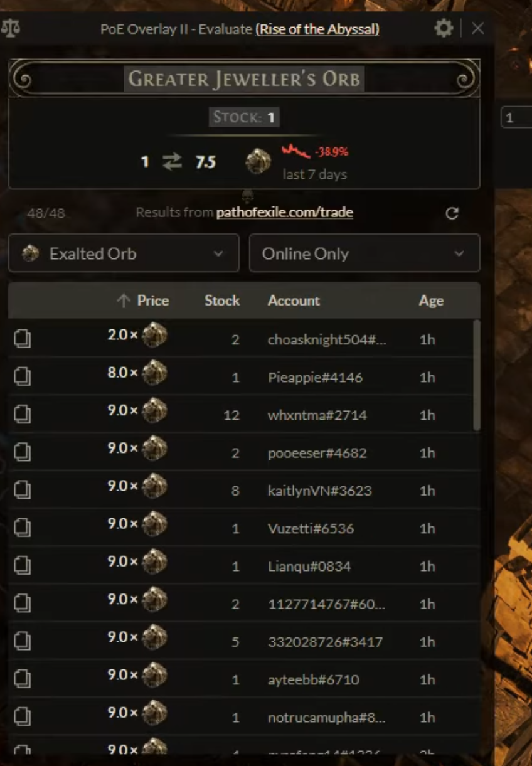Refresh trade results with the reload icon
The height and width of the screenshot is (766, 532).
click(x=452, y=213)
